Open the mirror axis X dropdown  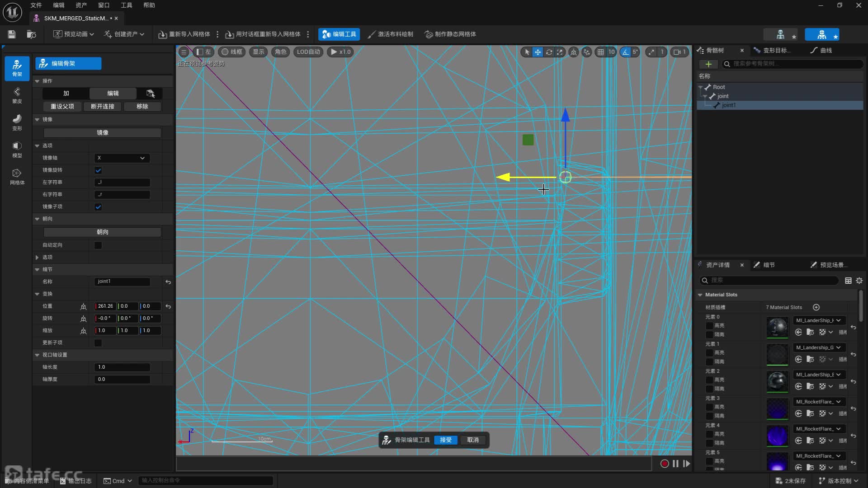(122, 158)
